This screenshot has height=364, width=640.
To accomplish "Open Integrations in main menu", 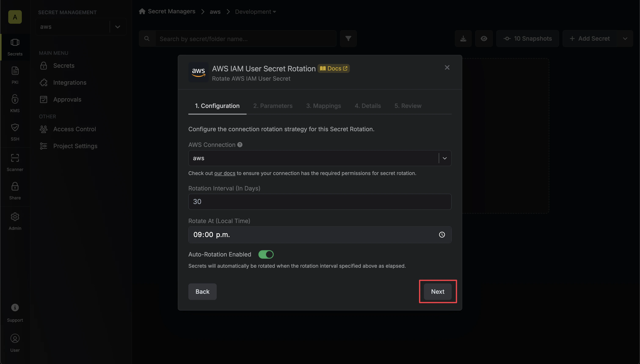I will 70,83.
